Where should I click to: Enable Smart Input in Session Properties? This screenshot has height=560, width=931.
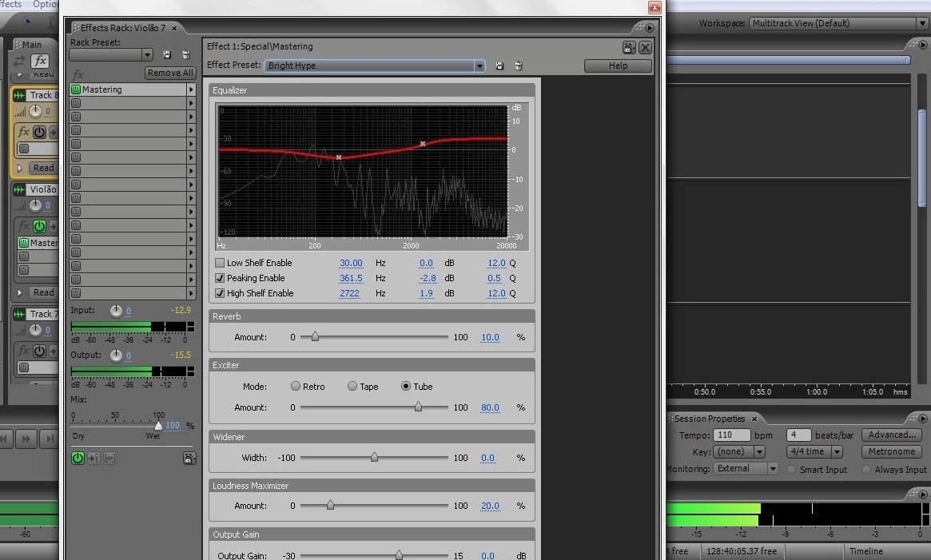pos(791,469)
